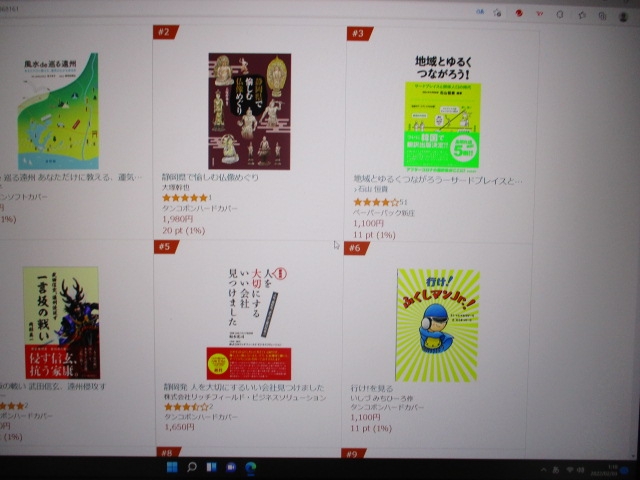View star ratings for rank #3 book

click(x=376, y=202)
